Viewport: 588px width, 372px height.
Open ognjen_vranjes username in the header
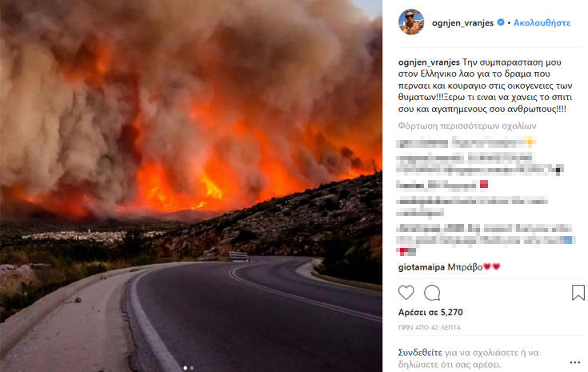pos(462,23)
